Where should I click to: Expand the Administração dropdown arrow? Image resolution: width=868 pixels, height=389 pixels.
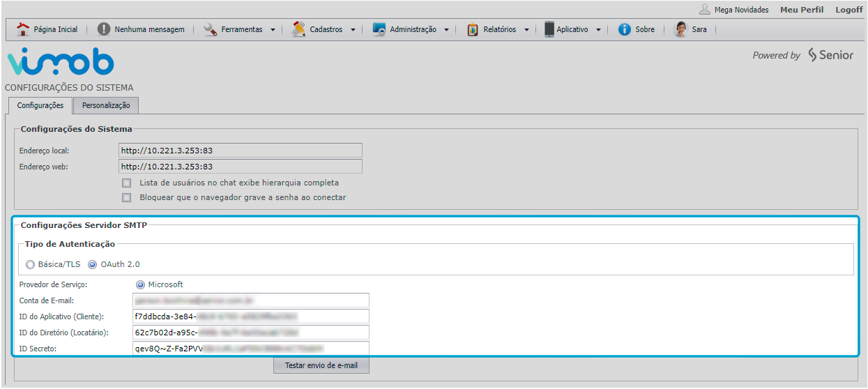[446, 30]
